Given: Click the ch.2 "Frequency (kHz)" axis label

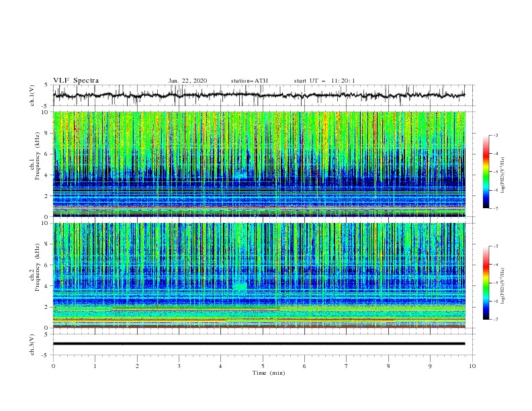Looking at the screenshot, I should click(x=38, y=267).
